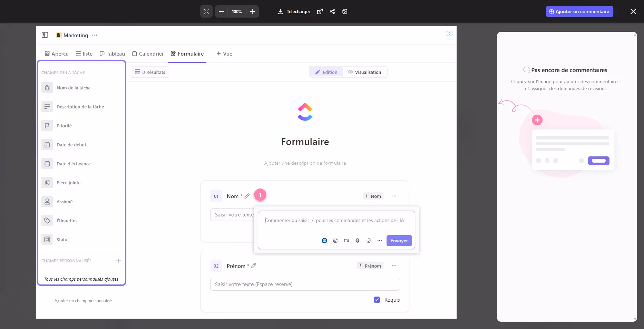
Task: Open the options menu next to Marketing
Action: coord(94,35)
